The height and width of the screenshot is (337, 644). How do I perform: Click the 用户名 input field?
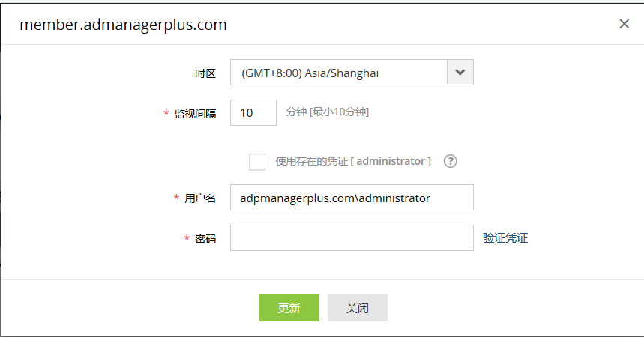pyautogui.click(x=352, y=198)
